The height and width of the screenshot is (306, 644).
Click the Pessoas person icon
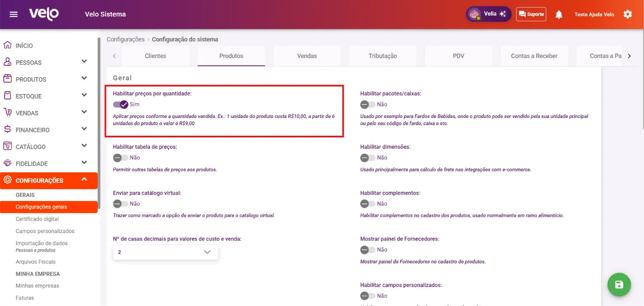click(x=7, y=62)
